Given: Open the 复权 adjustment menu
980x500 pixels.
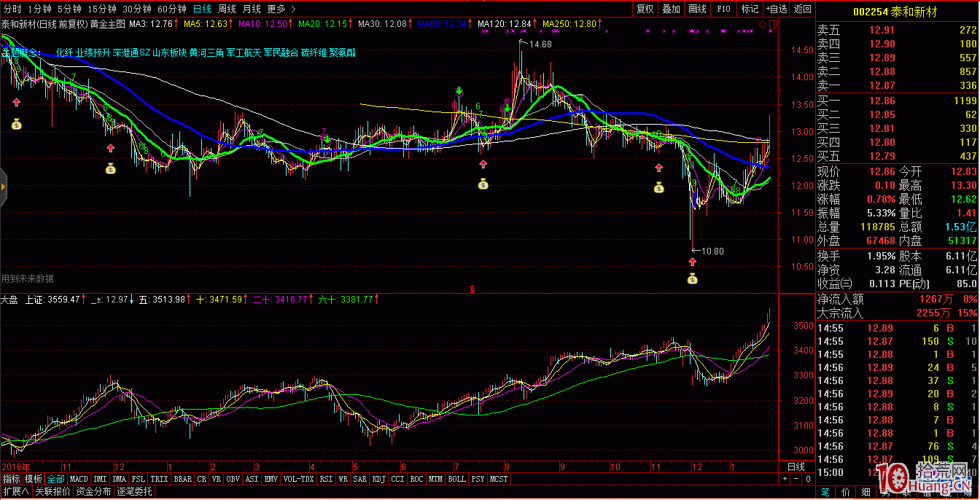Looking at the screenshot, I should (x=645, y=9).
